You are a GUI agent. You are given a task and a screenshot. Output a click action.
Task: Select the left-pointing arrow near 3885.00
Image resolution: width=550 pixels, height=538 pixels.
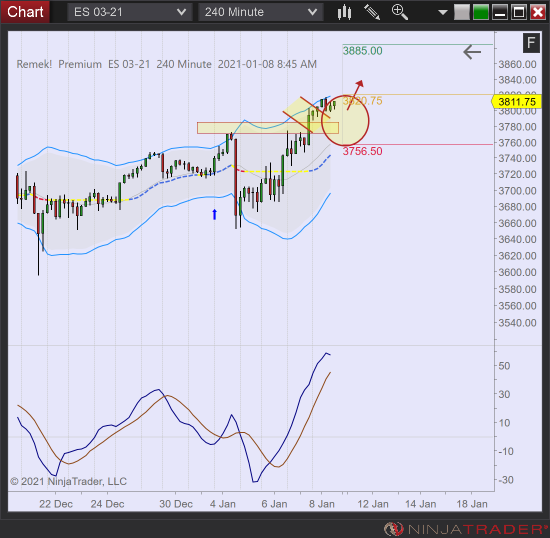[x=472, y=52]
